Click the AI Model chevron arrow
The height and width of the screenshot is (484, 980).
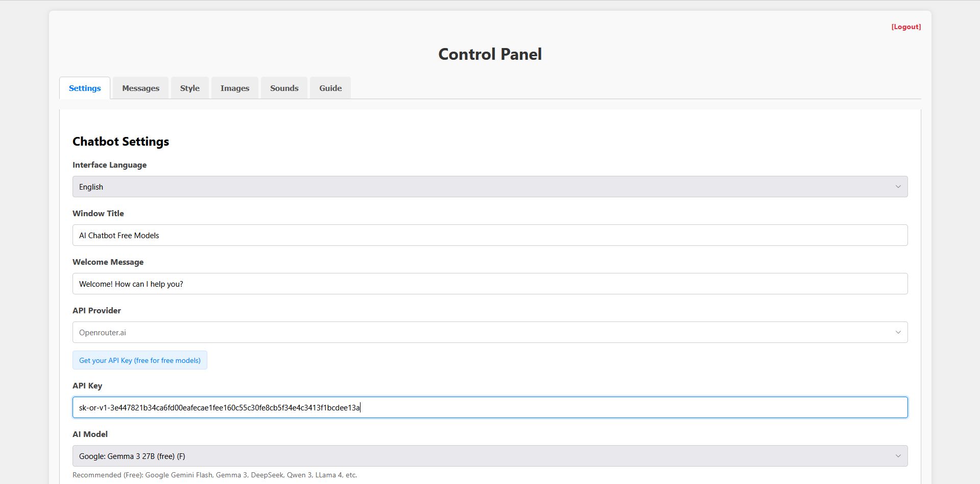tap(898, 456)
